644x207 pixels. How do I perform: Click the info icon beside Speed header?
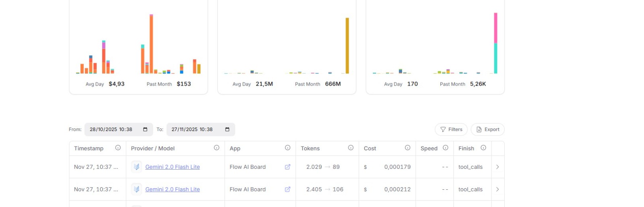click(446, 148)
